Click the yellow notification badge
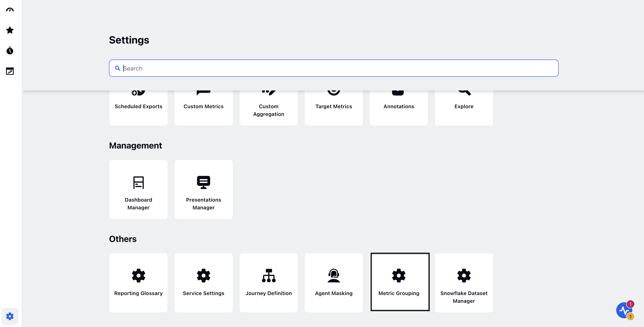The image size is (644, 327). point(630,316)
